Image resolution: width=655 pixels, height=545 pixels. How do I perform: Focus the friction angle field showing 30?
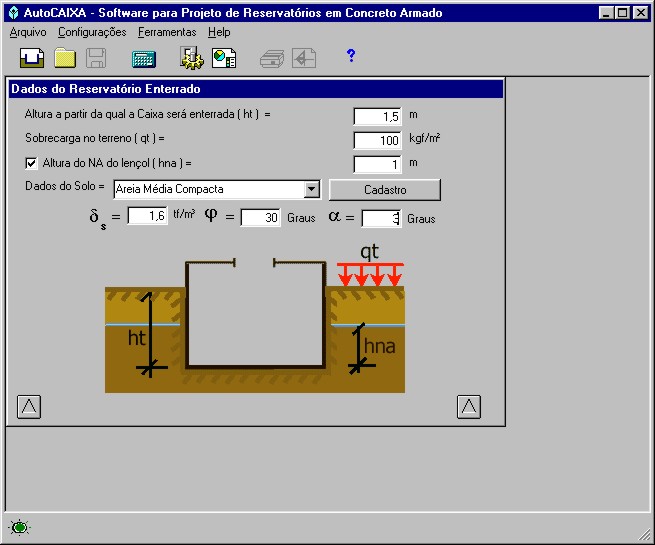(x=260, y=217)
